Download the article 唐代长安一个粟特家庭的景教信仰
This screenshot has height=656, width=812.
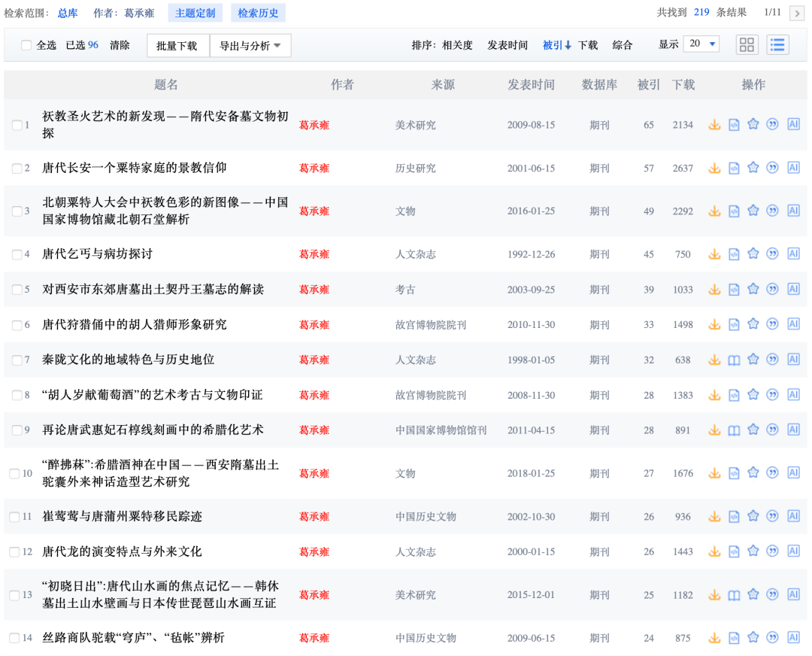click(x=715, y=168)
